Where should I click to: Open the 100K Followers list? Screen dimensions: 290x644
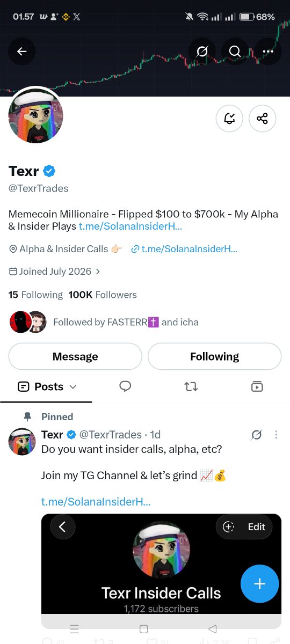pyautogui.click(x=103, y=295)
